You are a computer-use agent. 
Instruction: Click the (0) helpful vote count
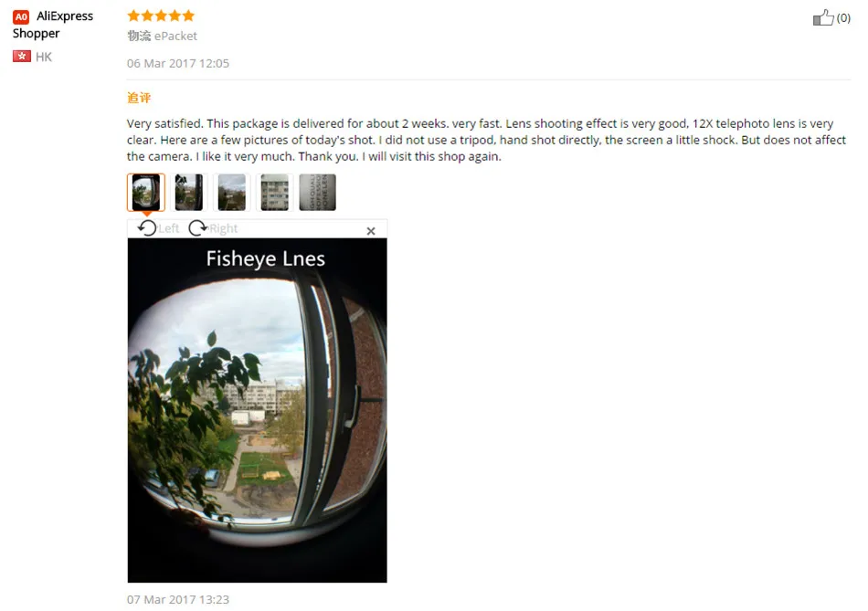click(843, 18)
